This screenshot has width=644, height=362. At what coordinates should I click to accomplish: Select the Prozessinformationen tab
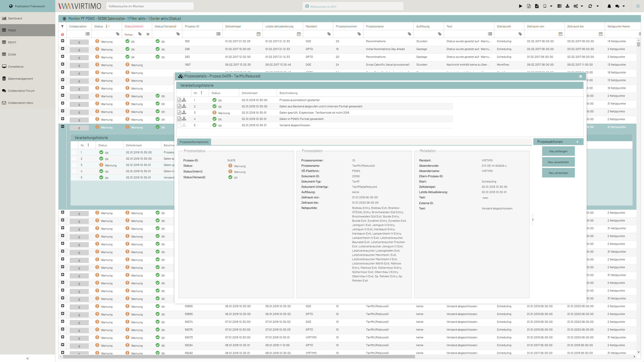(x=194, y=142)
